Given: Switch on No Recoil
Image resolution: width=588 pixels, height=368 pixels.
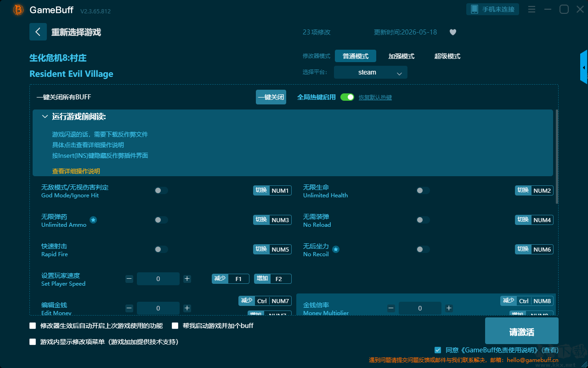Looking at the screenshot, I should click(423, 249).
